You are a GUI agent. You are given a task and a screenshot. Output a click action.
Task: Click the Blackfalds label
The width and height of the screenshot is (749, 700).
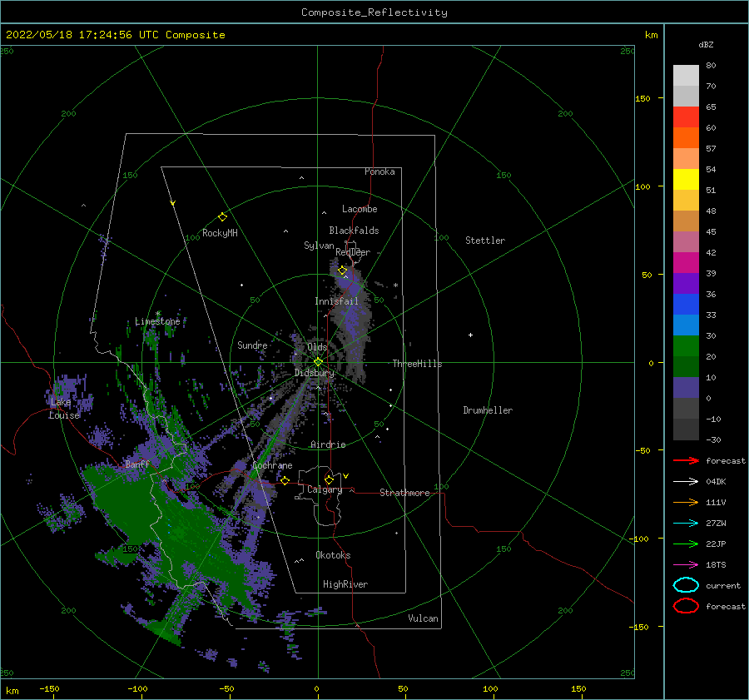point(354,231)
